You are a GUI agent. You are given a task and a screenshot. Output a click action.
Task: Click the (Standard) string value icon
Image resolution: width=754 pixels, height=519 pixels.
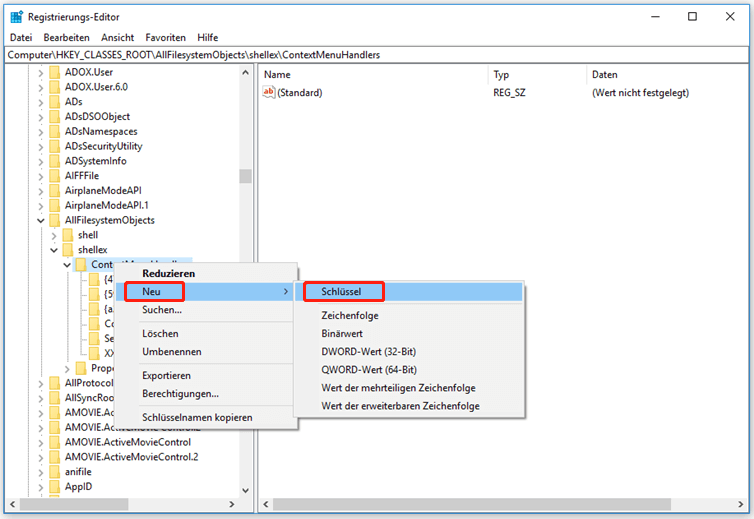(268, 93)
